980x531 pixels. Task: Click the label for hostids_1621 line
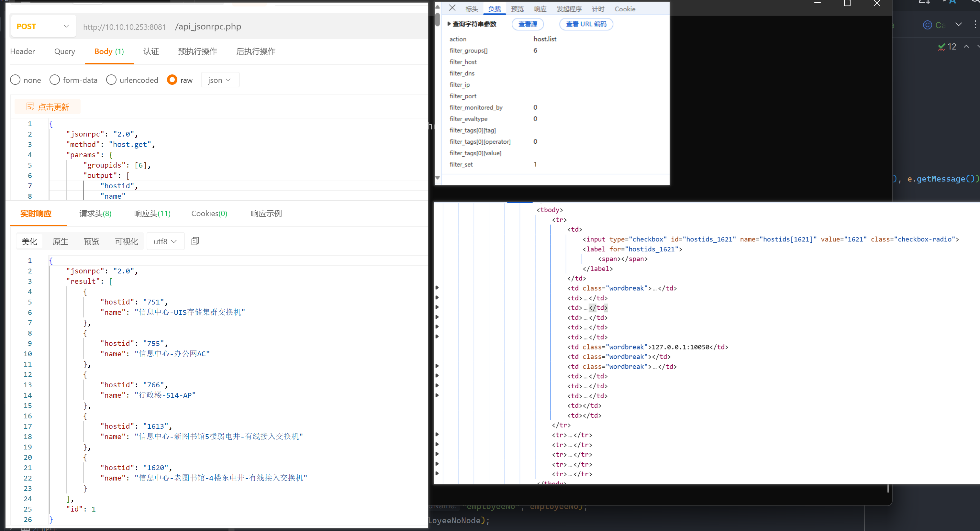click(x=632, y=249)
